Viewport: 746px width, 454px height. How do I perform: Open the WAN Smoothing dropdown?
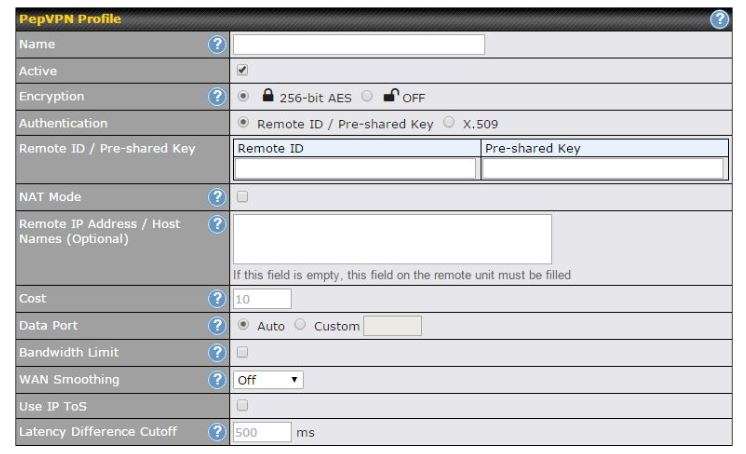(267, 380)
